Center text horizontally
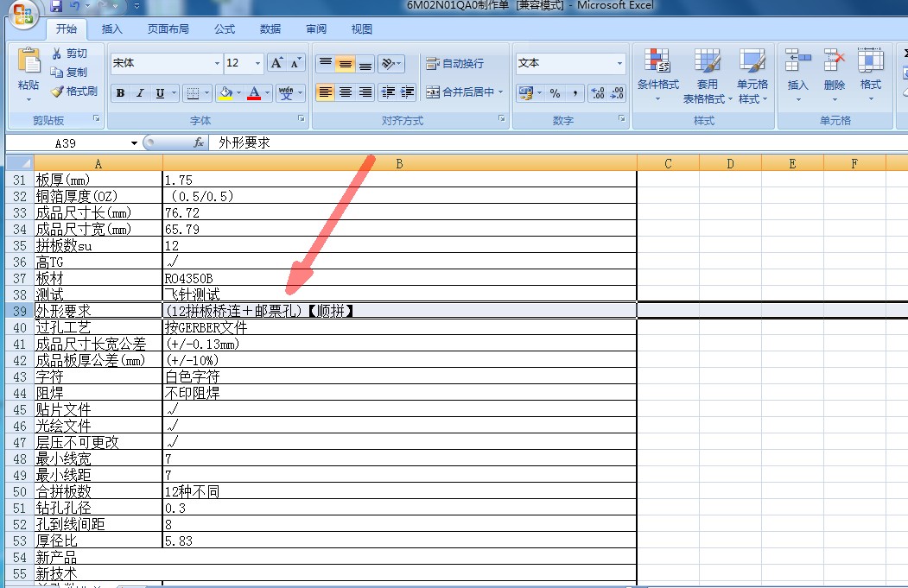Image resolution: width=908 pixels, height=588 pixels. (x=345, y=92)
